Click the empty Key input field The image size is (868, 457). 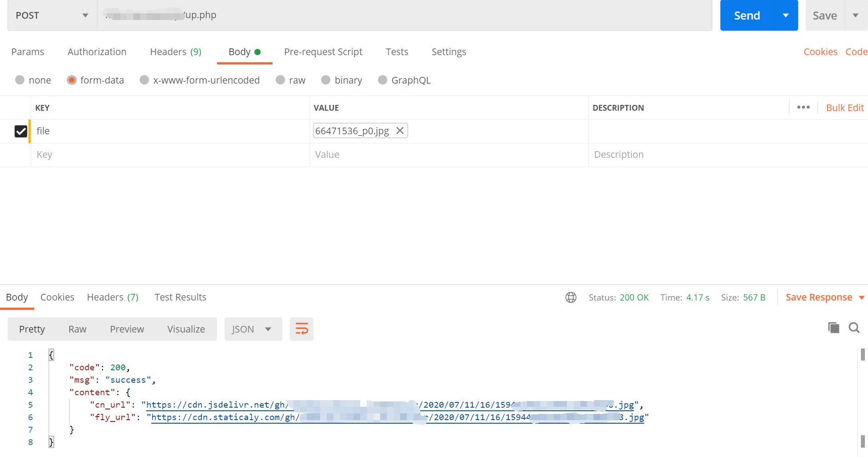tap(170, 155)
